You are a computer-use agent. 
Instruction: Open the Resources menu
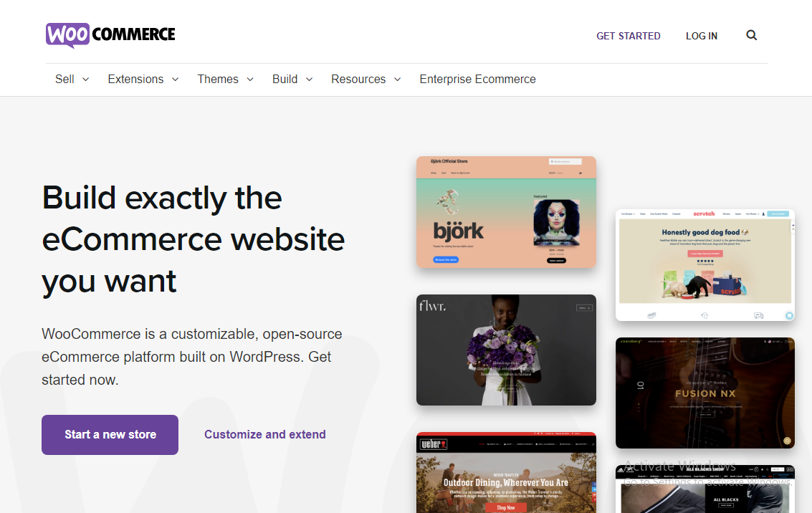coord(366,80)
